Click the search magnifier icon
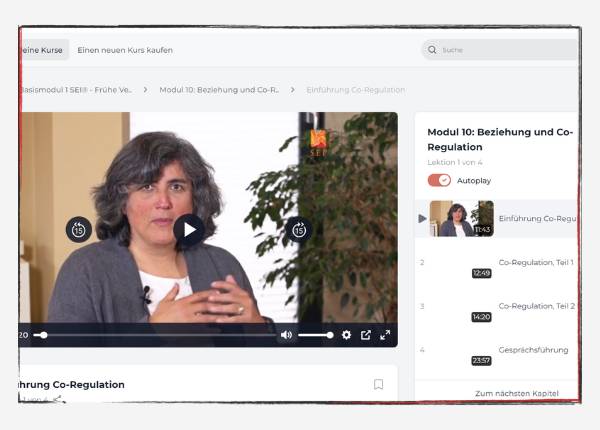The height and width of the screenshot is (430, 600). tap(432, 50)
